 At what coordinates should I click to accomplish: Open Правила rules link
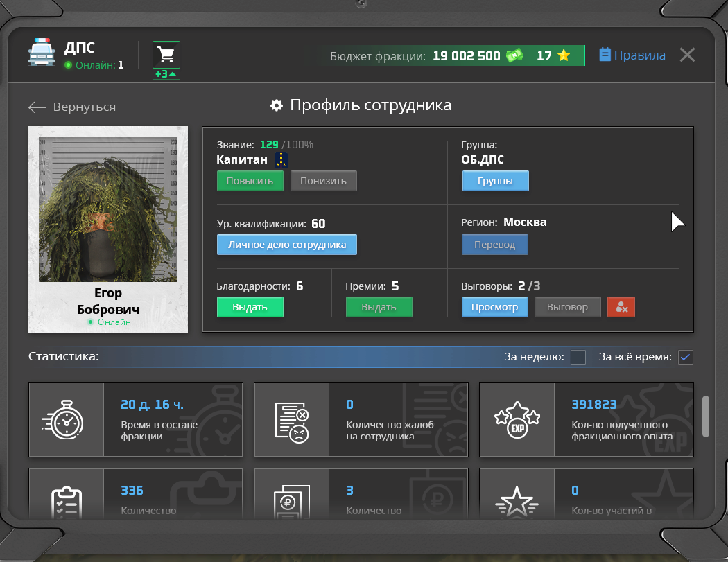click(632, 55)
